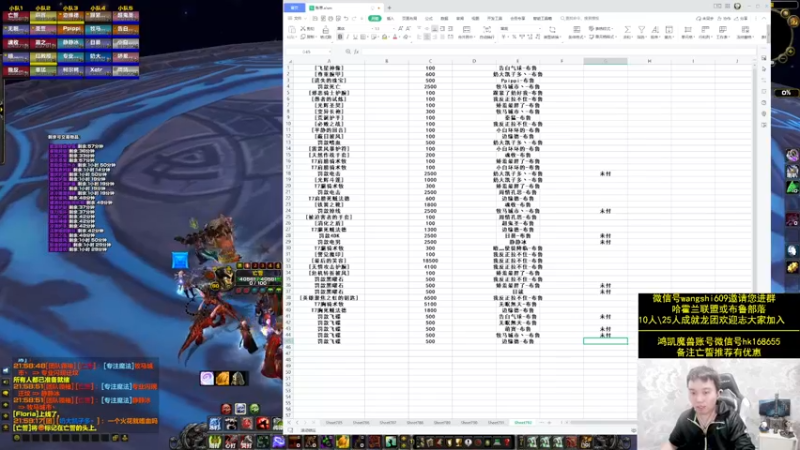Open the 文件 menu dropdown
This screenshot has width=800, height=450.
coord(298,19)
